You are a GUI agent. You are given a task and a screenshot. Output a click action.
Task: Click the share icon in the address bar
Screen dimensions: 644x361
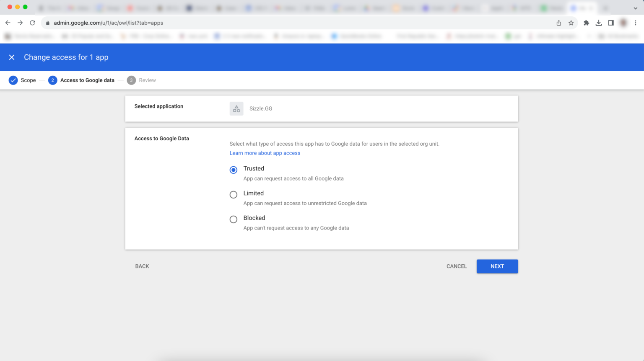558,23
